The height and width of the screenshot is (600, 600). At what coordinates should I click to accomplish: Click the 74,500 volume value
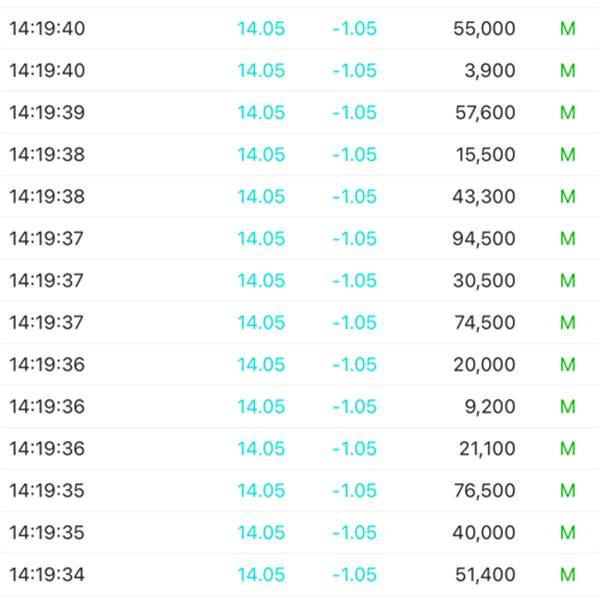484,323
